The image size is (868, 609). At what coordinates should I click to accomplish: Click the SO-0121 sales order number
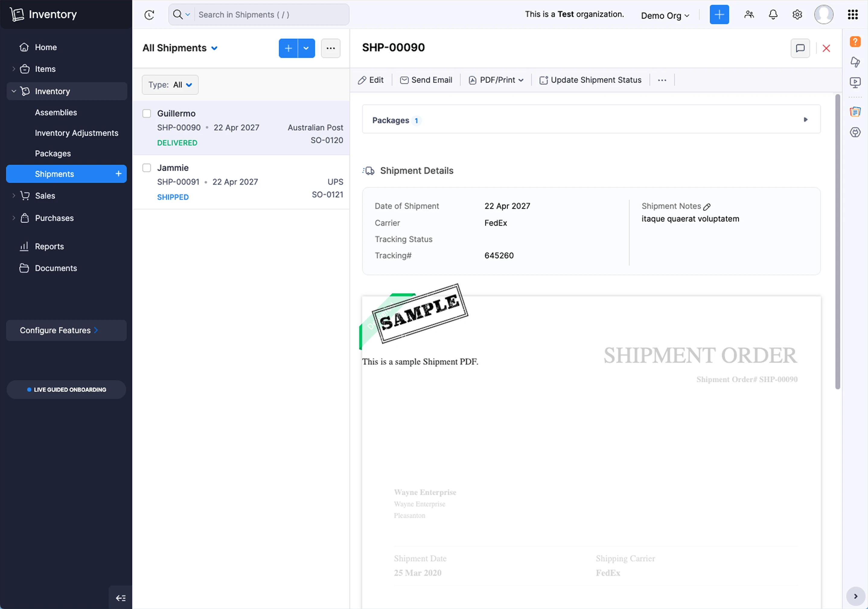[x=327, y=195]
